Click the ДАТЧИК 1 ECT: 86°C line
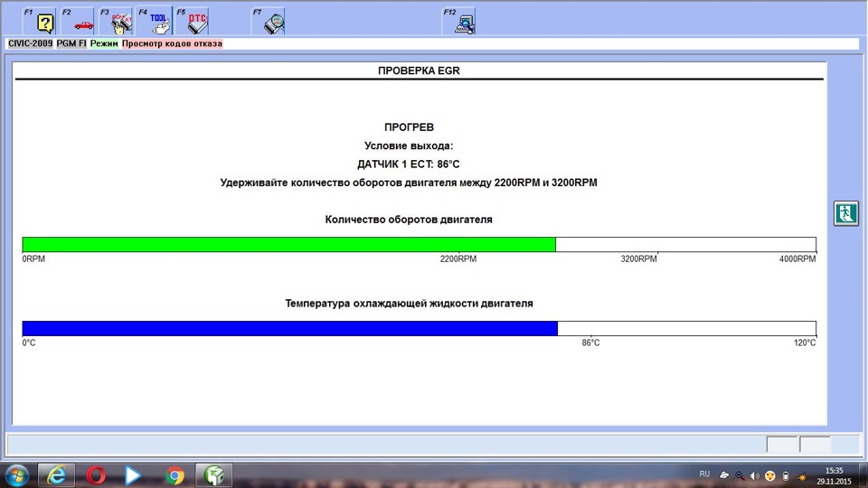The image size is (868, 488). tap(409, 164)
